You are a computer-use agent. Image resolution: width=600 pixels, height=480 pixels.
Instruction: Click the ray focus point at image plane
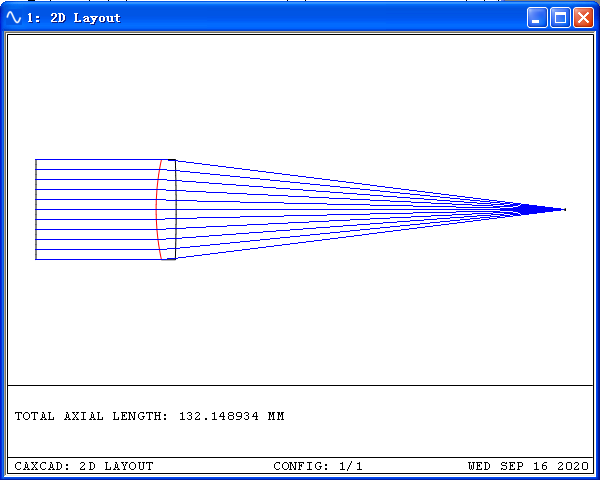565,209
